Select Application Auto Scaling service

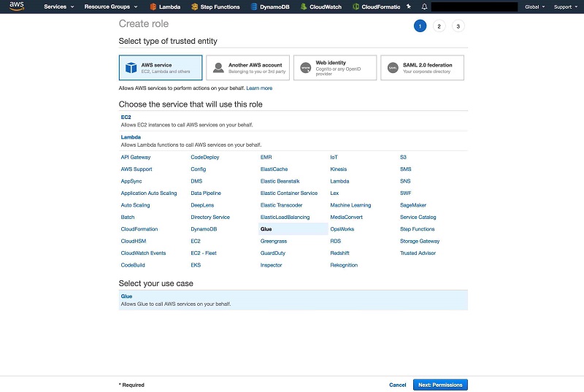(x=149, y=193)
